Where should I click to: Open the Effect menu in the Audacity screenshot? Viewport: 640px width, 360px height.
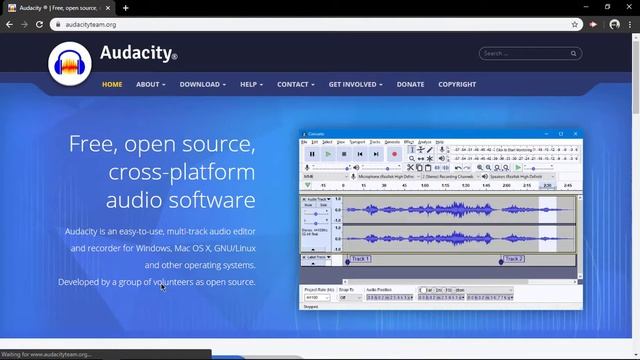[x=409, y=142]
